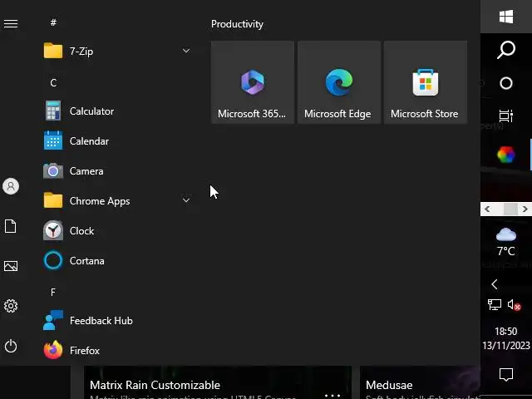Open the Matrix Rain Customizable card
532x399 pixels.
pyautogui.click(x=218, y=382)
